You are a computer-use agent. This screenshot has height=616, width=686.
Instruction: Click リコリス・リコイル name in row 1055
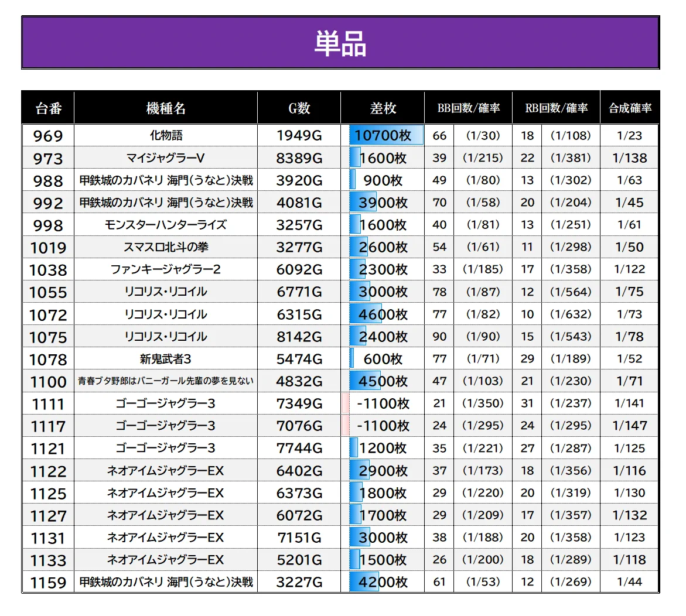(166, 292)
